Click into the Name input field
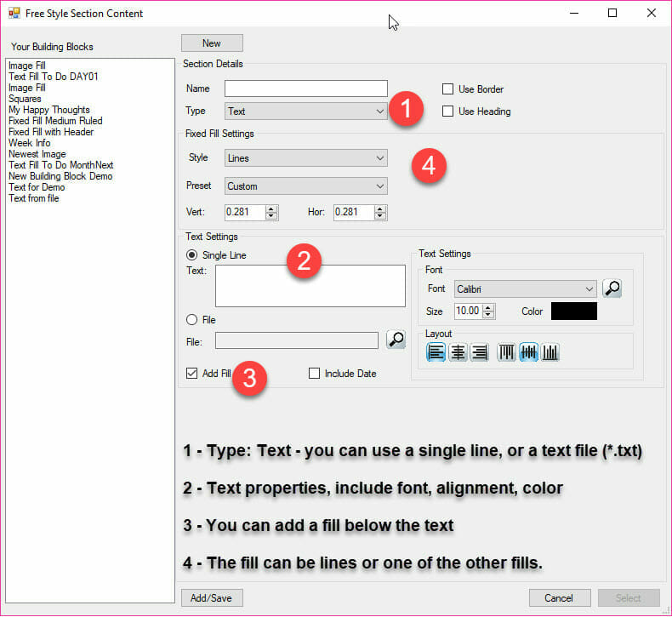The height and width of the screenshot is (617, 672). pyautogui.click(x=306, y=89)
